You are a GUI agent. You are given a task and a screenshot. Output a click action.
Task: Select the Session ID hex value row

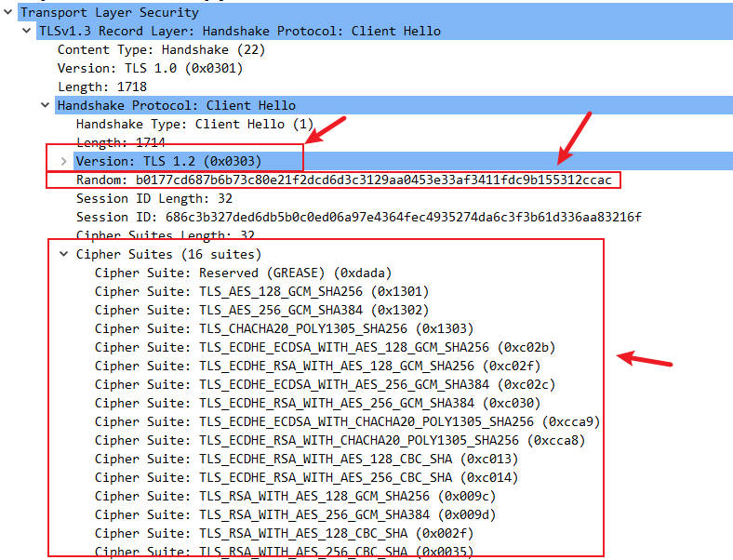click(358, 218)
